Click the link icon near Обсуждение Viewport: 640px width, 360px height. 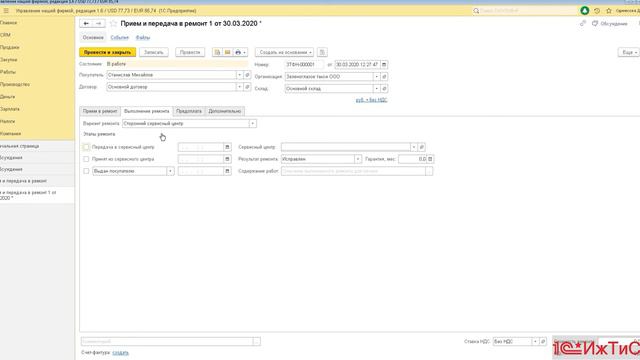(582, 24)
